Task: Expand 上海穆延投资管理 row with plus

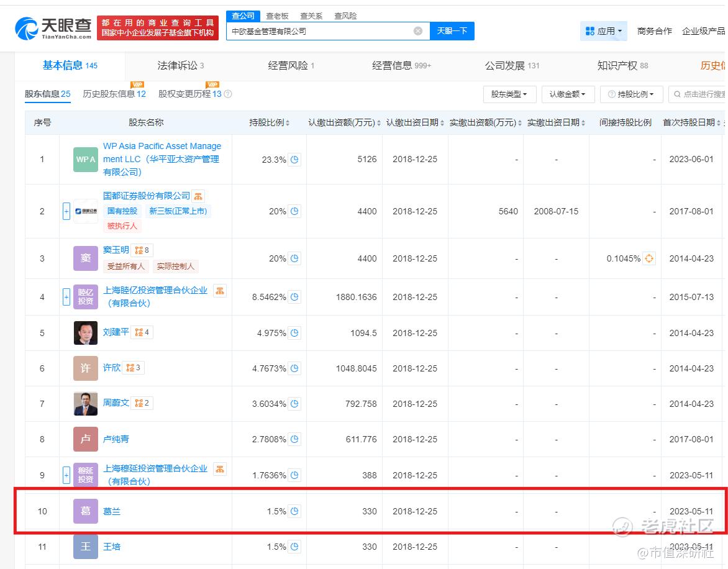Action: point(66,475)
